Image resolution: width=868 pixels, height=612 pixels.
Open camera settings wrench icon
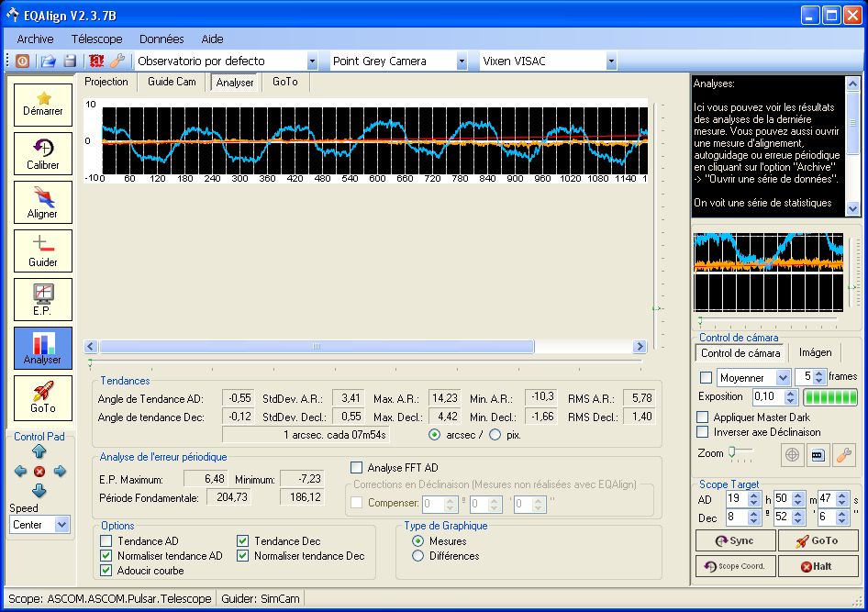click(843, 455)
